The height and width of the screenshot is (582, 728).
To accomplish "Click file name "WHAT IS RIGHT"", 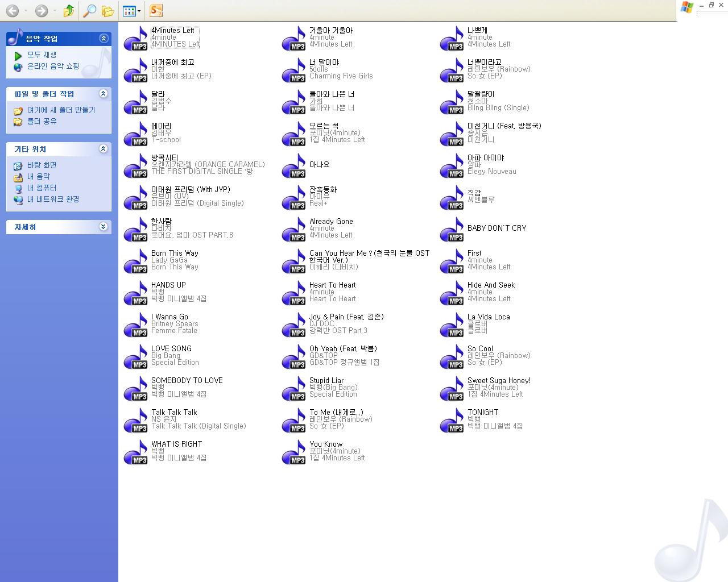I will pyautogui.click(x=177, y=444).
